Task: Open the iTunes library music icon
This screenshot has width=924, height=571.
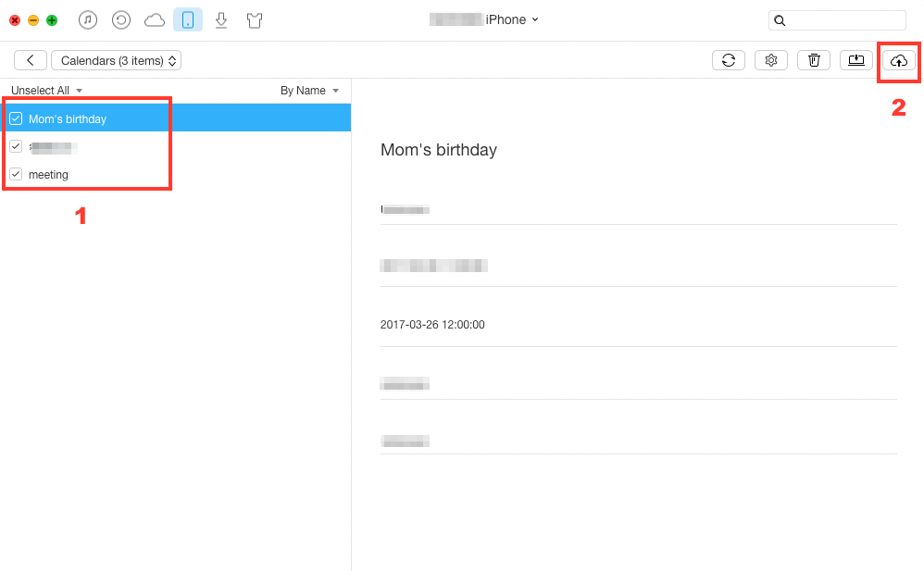Action: (x=88, y=20)
